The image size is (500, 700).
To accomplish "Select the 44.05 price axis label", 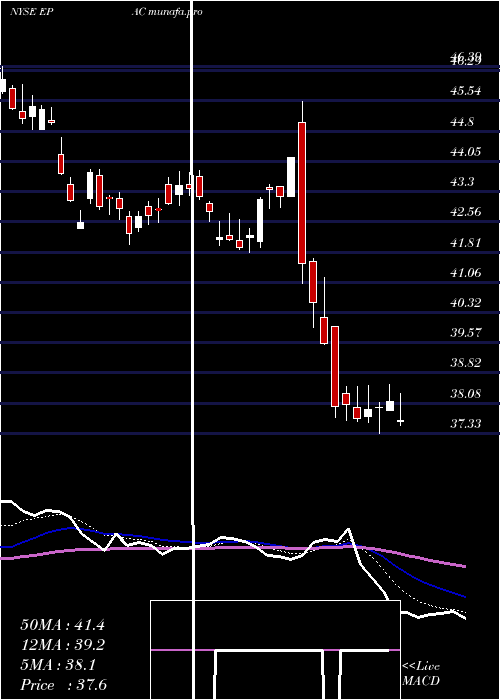I will (x=466, y=152).
